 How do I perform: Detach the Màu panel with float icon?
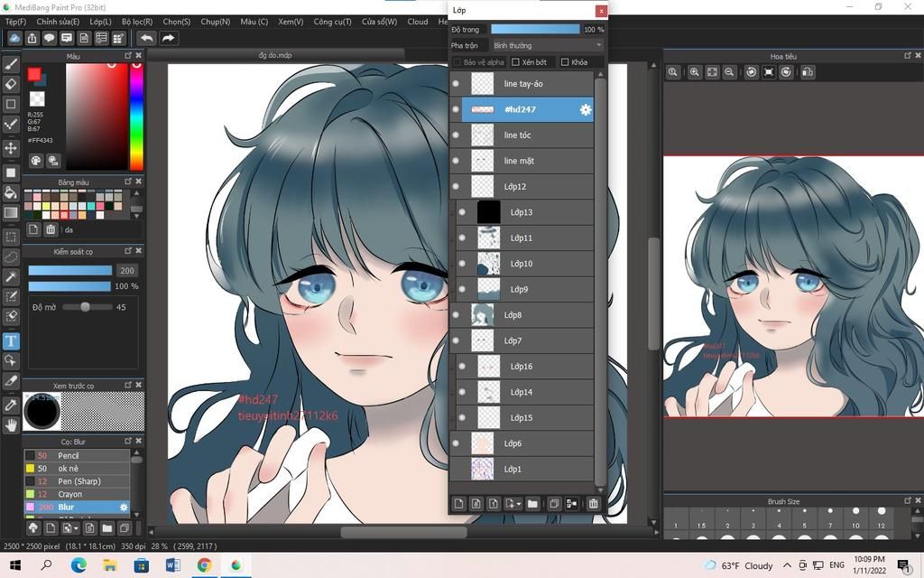pyautogui.click(x=128, y=55)
